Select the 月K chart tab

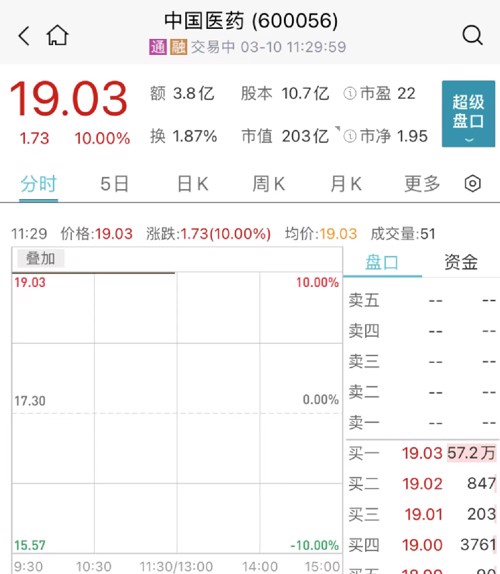(x=346, y=184)
